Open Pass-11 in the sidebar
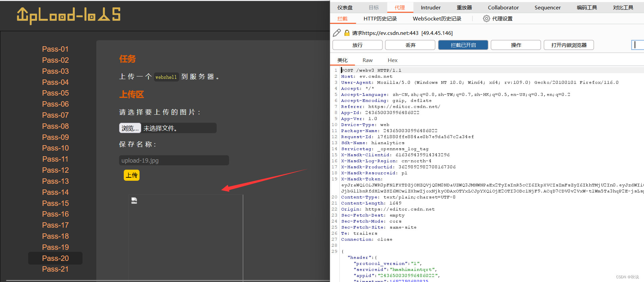Image resolution: width=644 pixels, height=282 pixels. [x=55, y=159]
